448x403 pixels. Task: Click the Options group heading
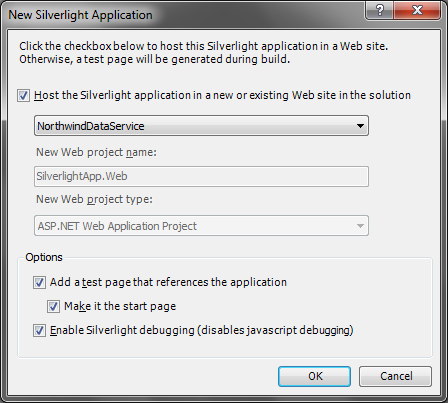[x=44, y=257]
